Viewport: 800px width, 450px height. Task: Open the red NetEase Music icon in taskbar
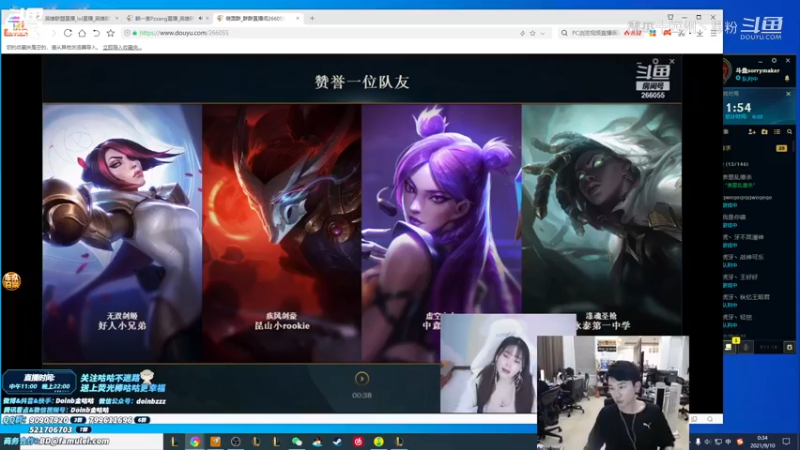click(358, 441)
